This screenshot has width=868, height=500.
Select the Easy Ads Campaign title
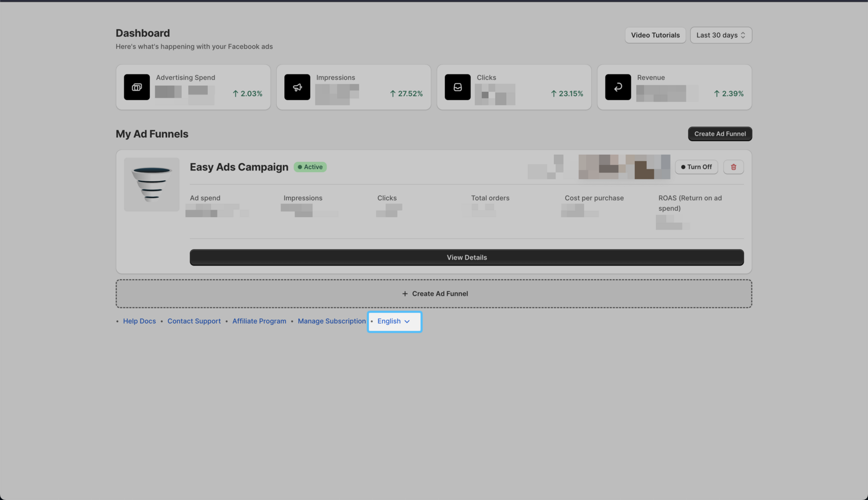(239, 167)
